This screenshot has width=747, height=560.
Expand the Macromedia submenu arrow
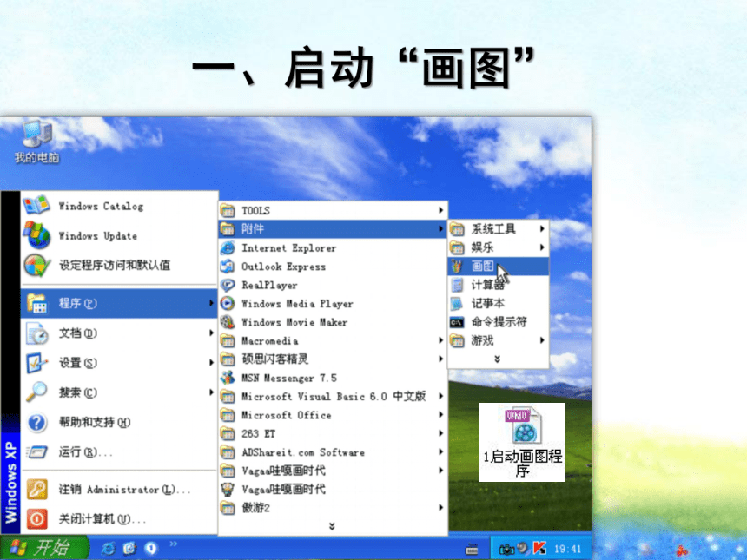click(440, 340)
